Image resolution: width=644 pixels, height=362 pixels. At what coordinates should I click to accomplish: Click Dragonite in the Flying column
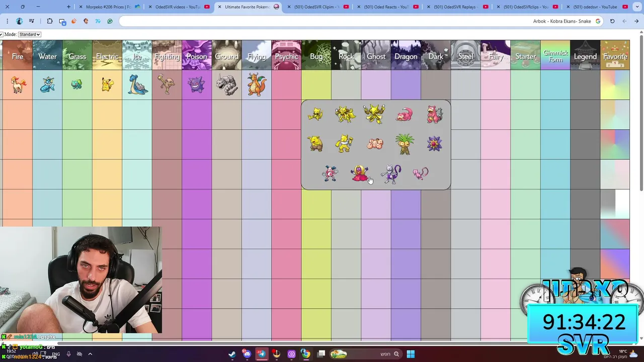point(257,84)
